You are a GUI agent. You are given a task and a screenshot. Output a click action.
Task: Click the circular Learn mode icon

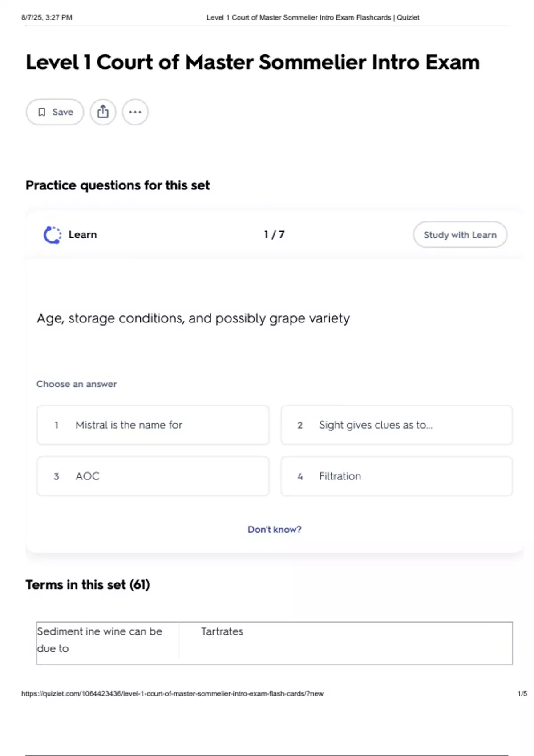53,235
